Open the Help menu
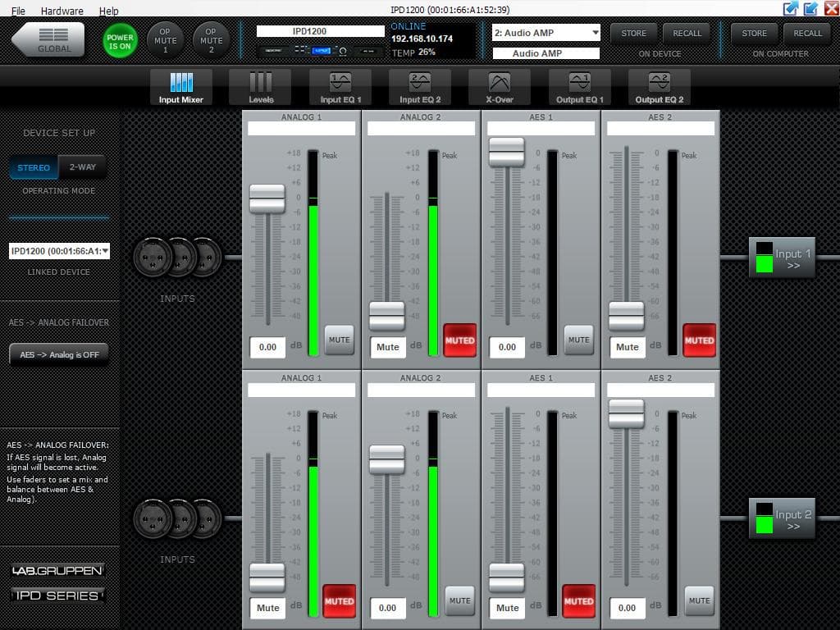Image resolution: width=840 pixels, height=630 pixels. point(109,11)
